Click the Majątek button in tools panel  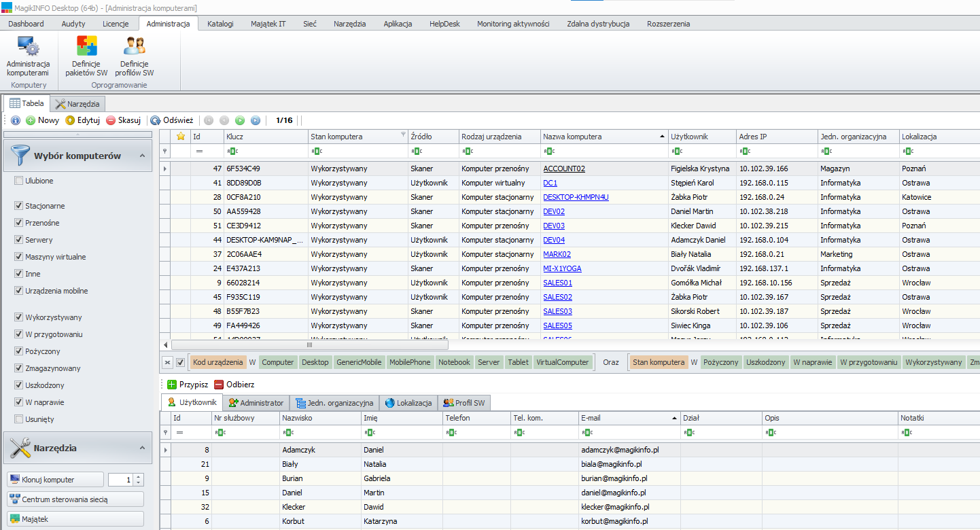75,519
